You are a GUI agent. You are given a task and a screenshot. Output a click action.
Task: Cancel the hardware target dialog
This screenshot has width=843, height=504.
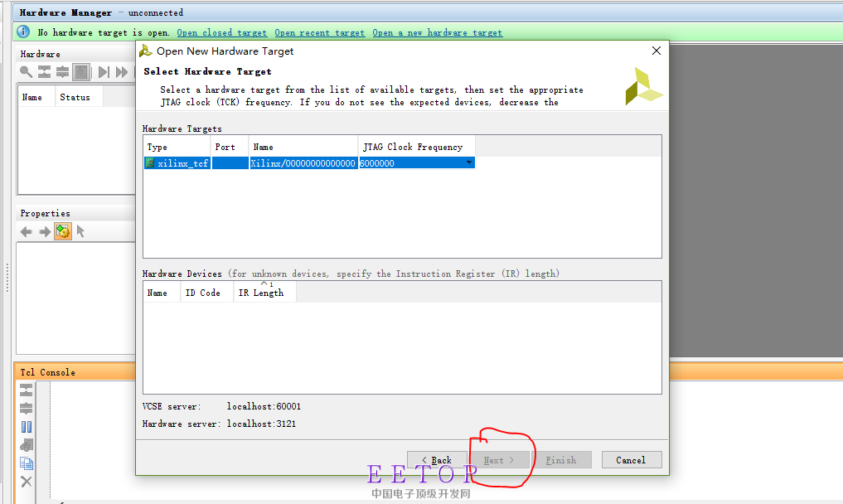(631, 460)
